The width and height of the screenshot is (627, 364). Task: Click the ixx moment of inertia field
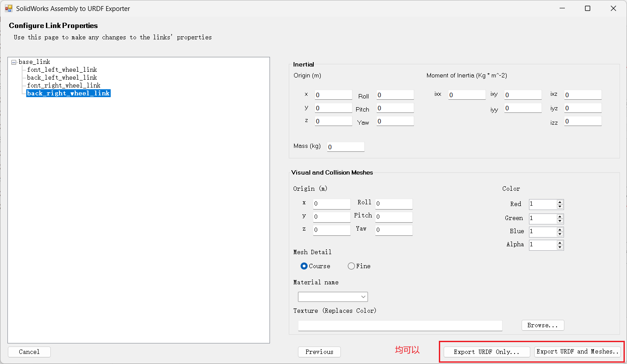click(x=467, y=95)
